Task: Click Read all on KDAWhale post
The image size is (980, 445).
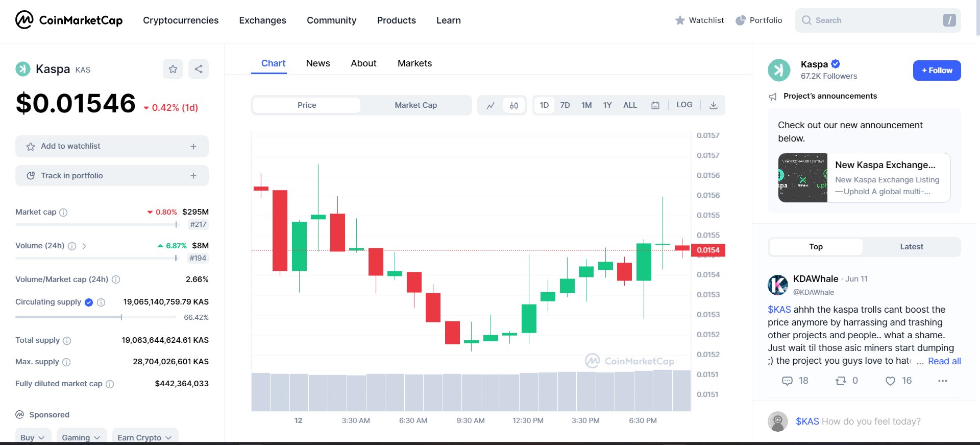Action: (944, 361)
